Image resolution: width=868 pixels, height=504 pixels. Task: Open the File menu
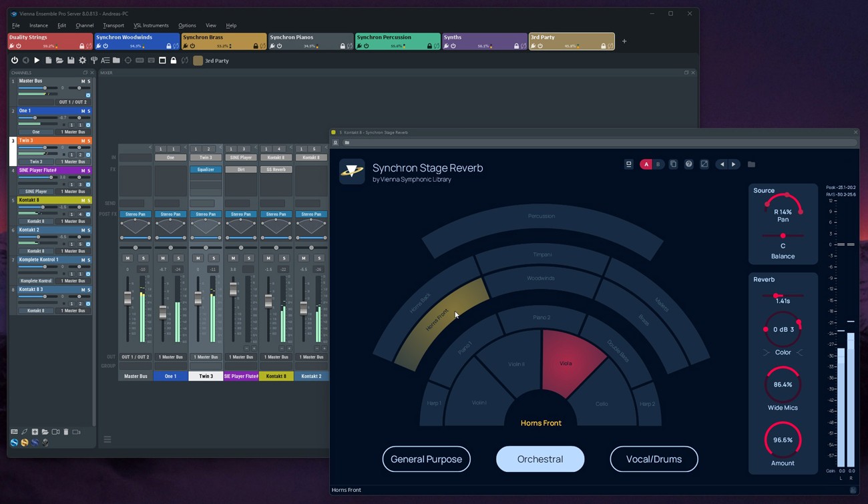[x=16, y=25]
